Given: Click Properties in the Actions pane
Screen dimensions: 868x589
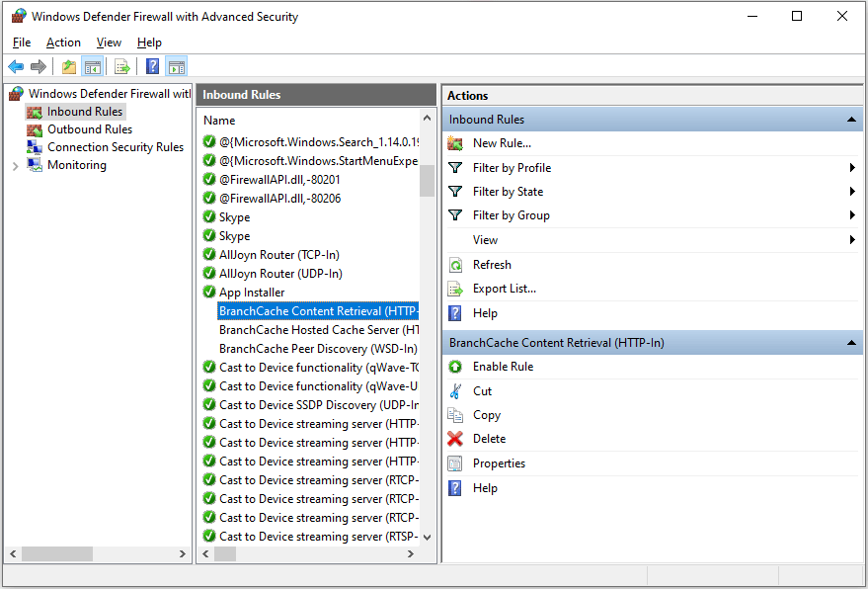Looking at the screenshot, I should click(x=499, y=463).
